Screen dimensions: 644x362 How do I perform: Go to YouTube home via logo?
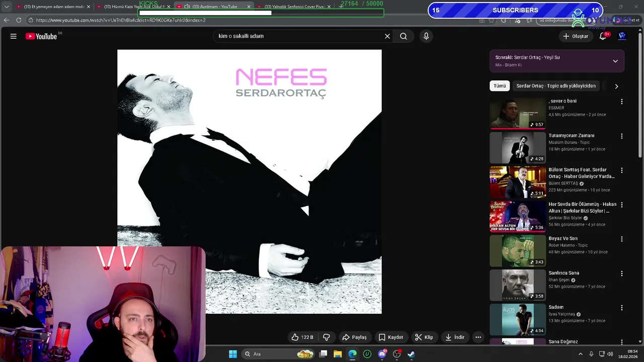coord(41,36)
